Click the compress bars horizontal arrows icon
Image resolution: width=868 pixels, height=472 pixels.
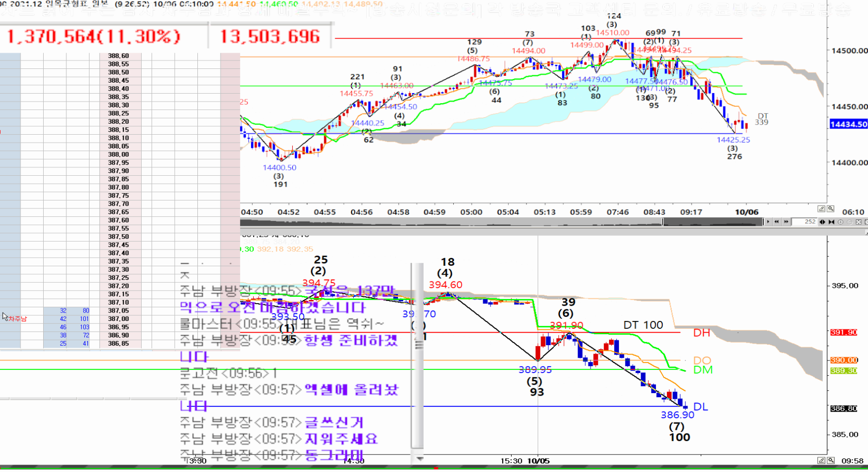pyautogui.click(x=831, y=222)
